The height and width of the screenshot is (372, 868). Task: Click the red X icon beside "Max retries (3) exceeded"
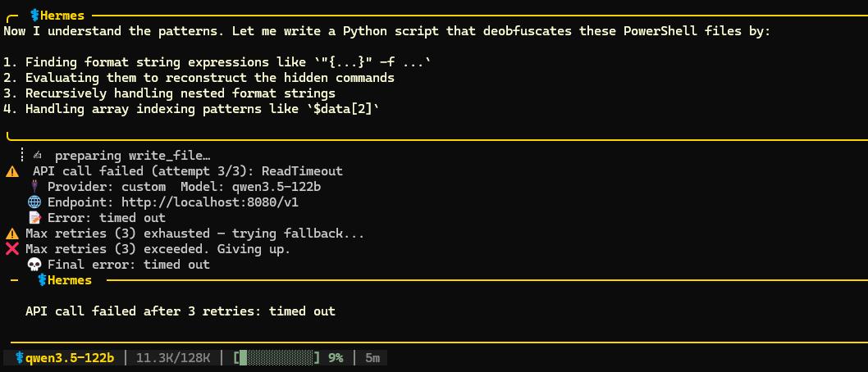11,249
